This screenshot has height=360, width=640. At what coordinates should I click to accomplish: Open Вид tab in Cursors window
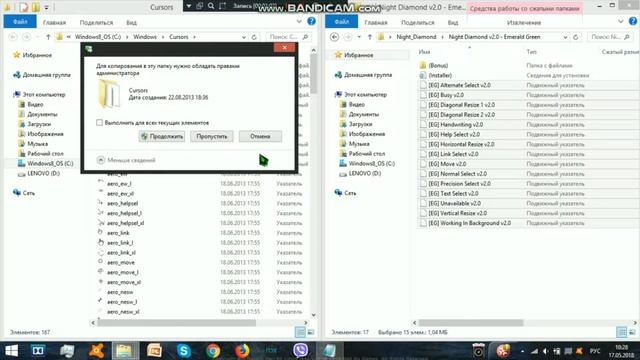tap(131, 22)
